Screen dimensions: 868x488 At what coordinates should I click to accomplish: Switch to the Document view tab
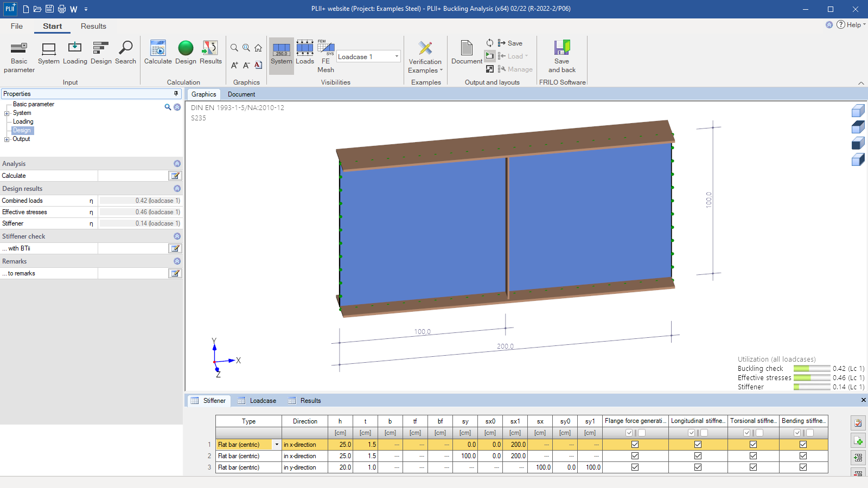coord(241,94)
